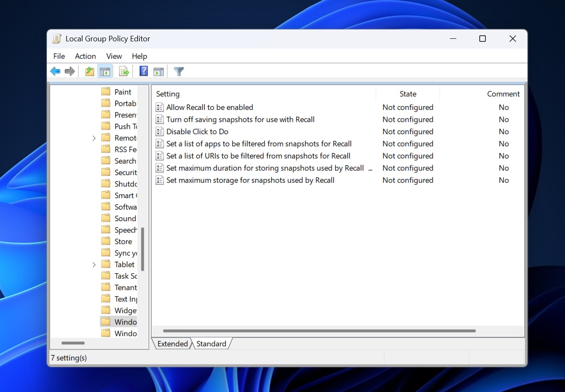Toggle the Show/Hide Action Pane icon
This screenshot has height=392, width=565.
click(x=159, y=71)
